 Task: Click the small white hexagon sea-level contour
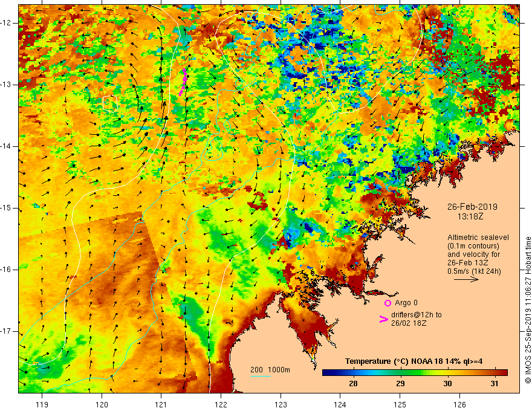pos(110,104)
